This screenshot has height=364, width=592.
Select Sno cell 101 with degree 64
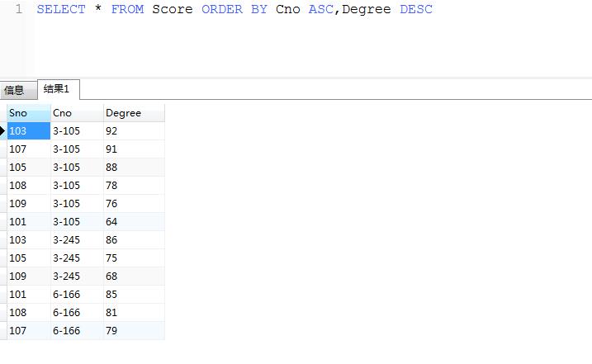[x=29, y=222]
